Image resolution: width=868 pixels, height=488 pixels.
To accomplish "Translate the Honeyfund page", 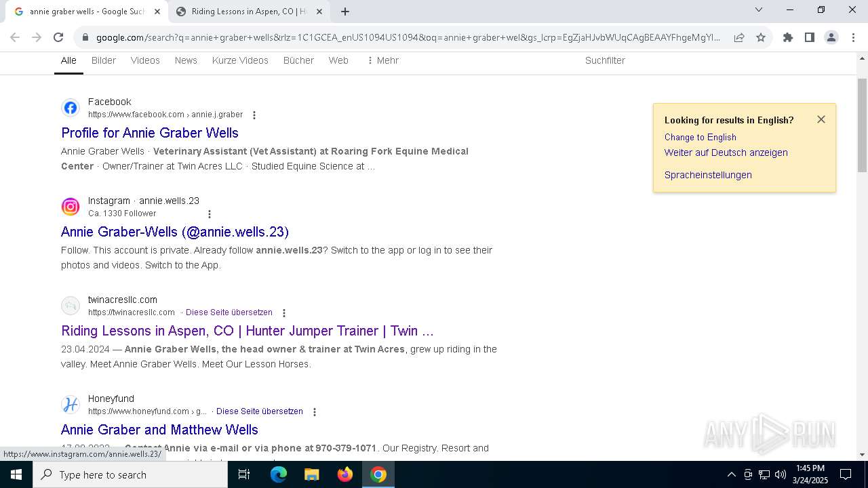I will coord(260,411).
